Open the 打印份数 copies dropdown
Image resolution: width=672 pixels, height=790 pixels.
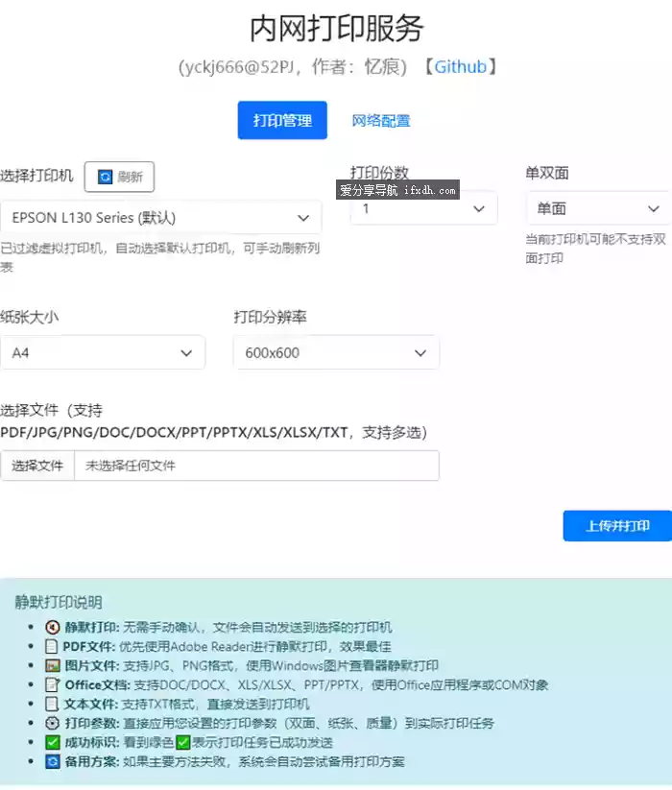(423, 208)
